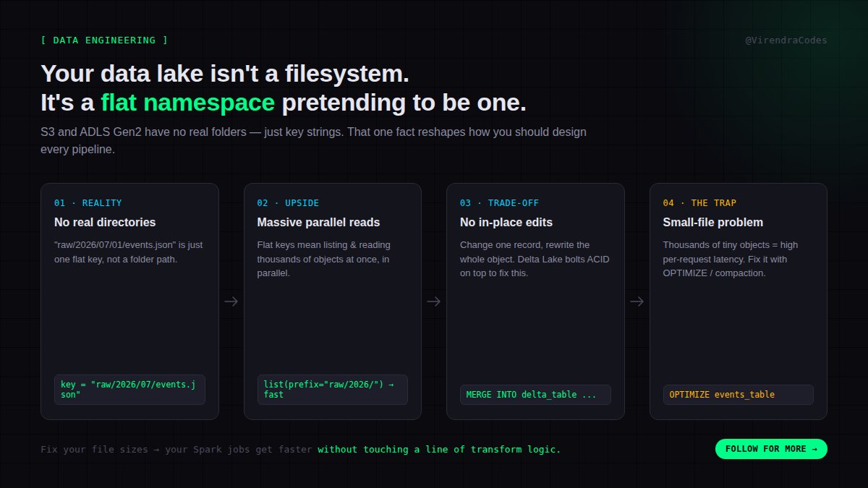
Task: Click the '01 · REALITY' label
Action: tap(88, 203)
